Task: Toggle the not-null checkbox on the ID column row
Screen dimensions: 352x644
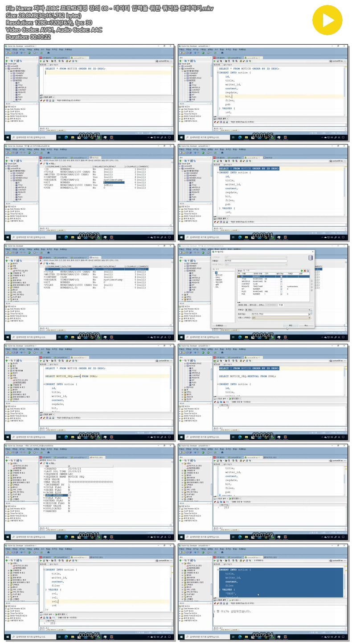Action: click(x=281, y=277)
